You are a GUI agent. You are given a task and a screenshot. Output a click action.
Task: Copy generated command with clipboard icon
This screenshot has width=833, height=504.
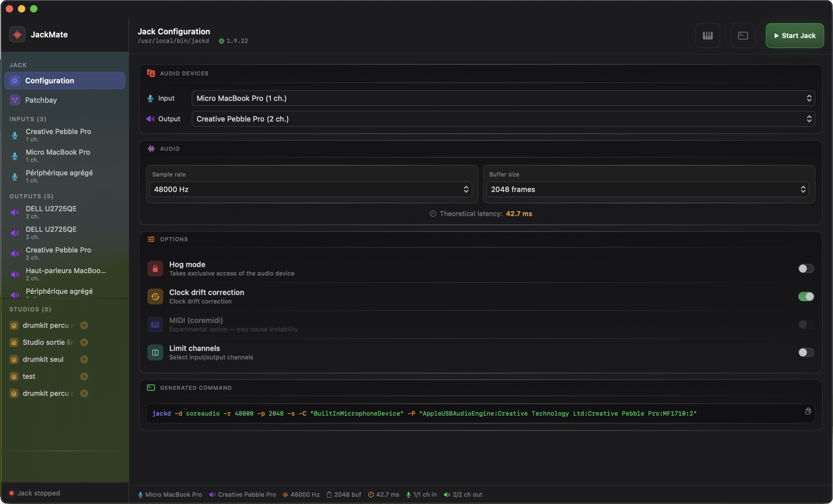[808, 411]
